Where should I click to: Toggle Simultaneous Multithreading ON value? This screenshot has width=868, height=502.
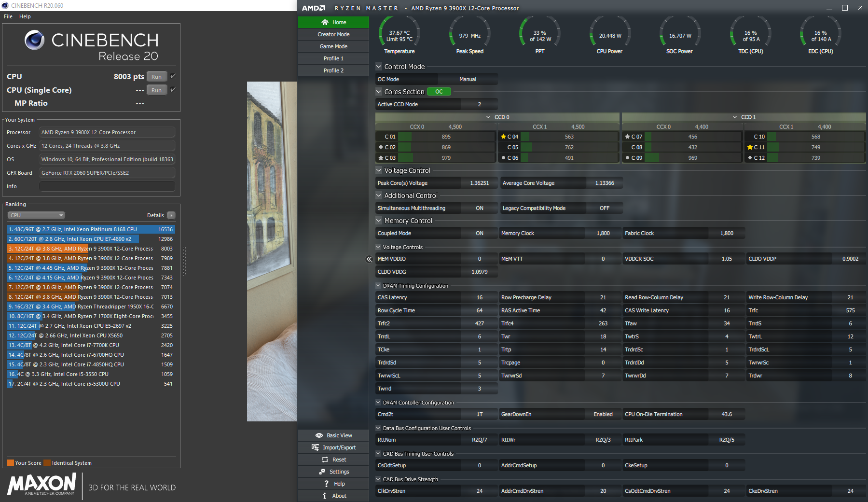click(480, 208)
